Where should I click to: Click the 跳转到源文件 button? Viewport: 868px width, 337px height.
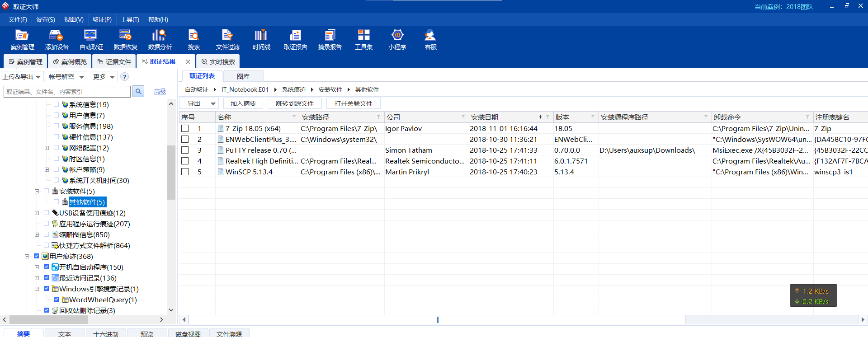coord(295,103)
